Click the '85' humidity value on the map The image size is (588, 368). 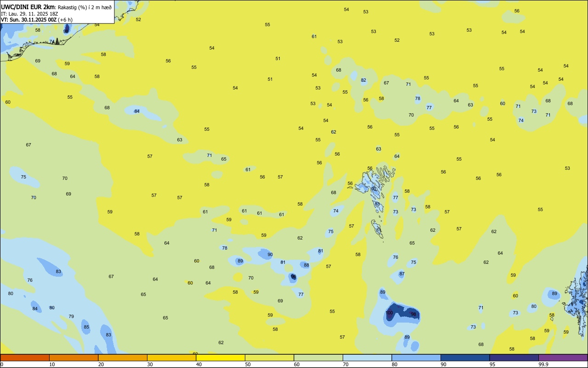86,327
